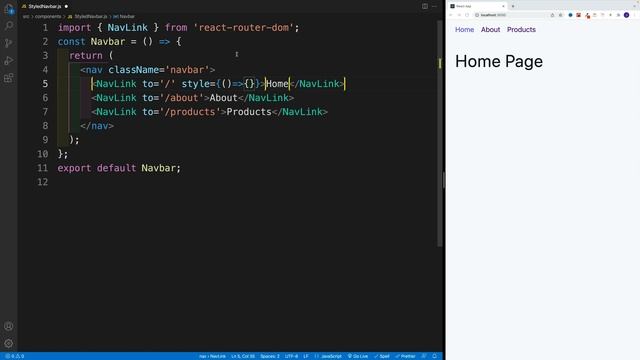Reload the browser page
The image size is (640, 360).
click(467, 15)
